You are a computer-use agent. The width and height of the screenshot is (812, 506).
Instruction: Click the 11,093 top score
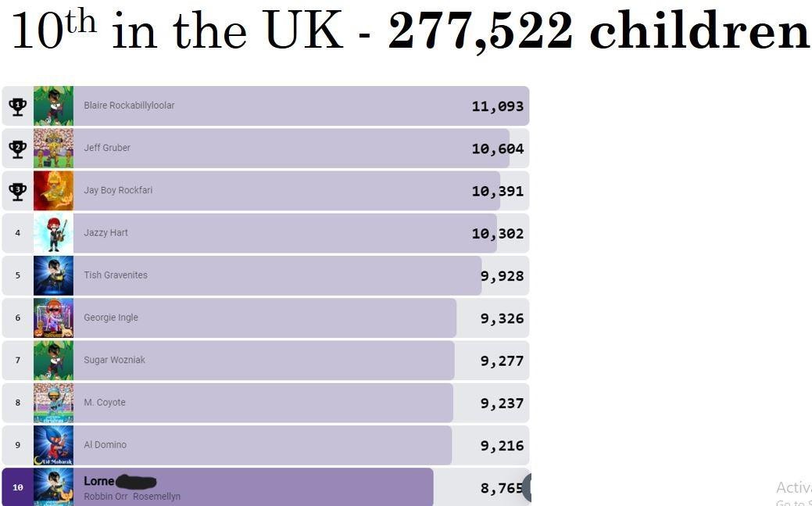click(x=497, y=106)
